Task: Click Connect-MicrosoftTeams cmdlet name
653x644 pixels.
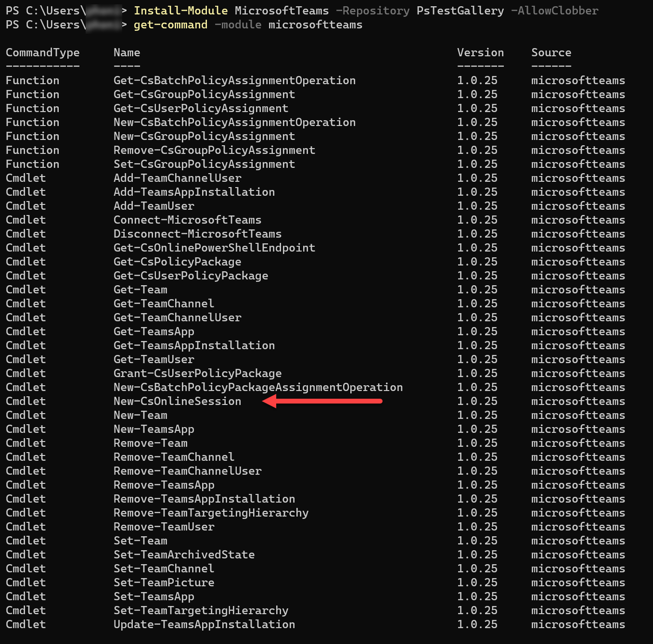Action: [x=187, y=220]
